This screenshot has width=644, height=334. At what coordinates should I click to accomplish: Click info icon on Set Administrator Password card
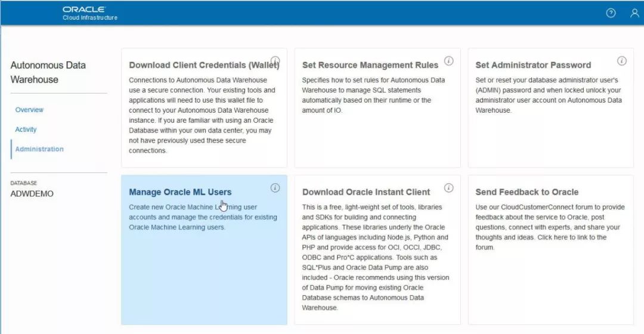622,61
